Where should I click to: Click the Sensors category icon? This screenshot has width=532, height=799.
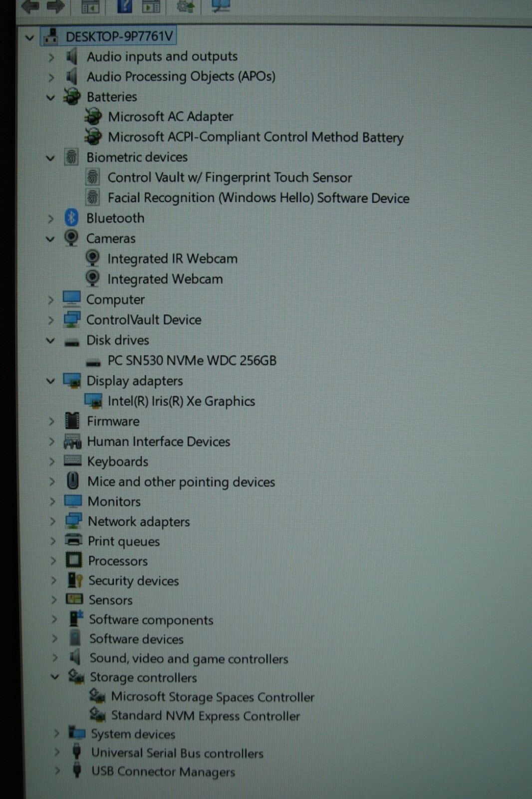pos(75,599)
